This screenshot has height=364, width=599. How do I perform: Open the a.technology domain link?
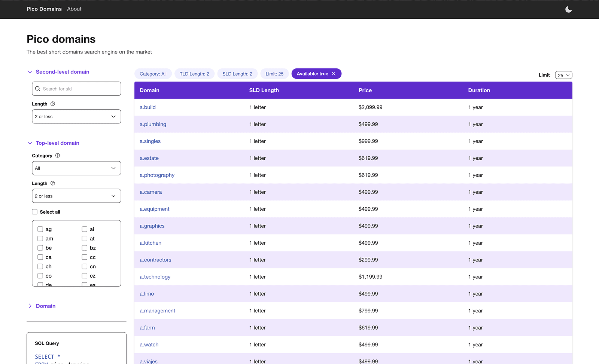(x=155, y=277)
